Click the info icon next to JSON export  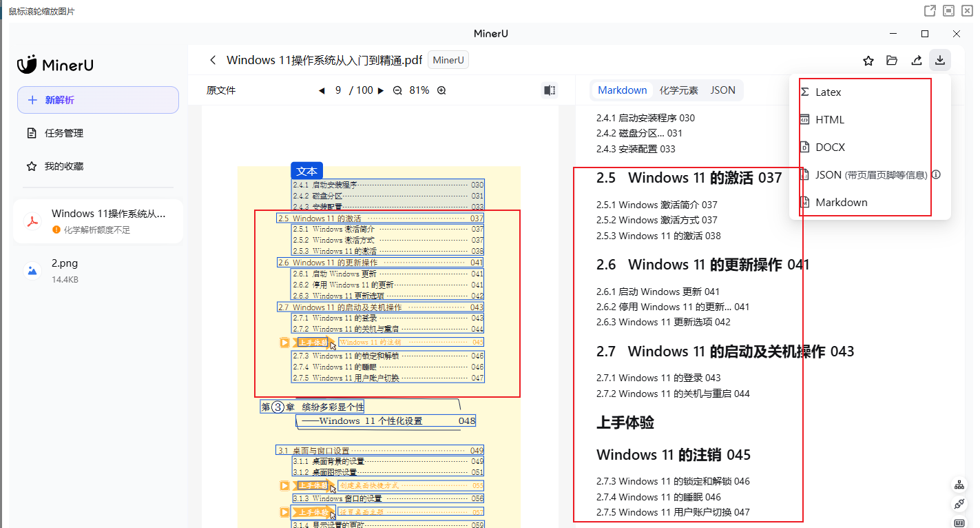coord(936,174)
